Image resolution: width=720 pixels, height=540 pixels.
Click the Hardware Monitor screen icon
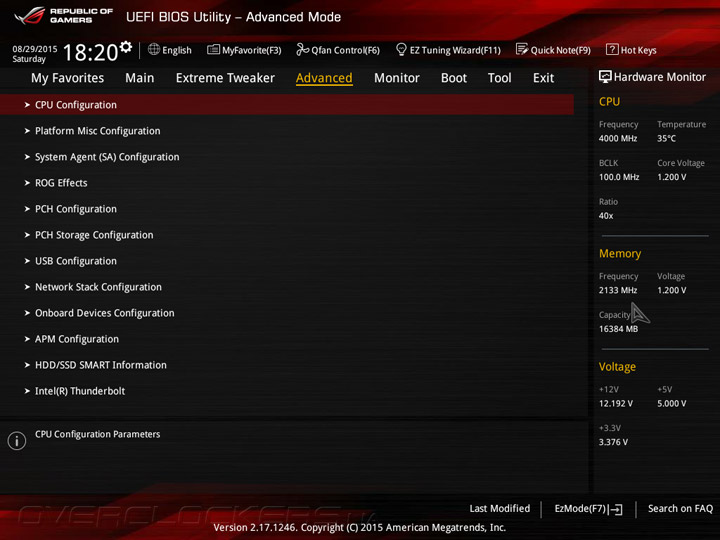point(605,77)
